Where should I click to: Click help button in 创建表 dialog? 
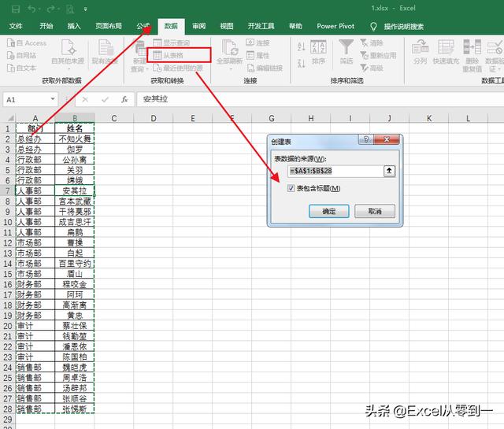point(366,139)
